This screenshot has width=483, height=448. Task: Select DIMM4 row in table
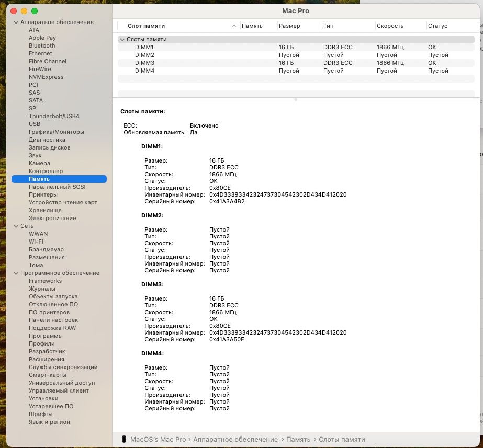296,71
